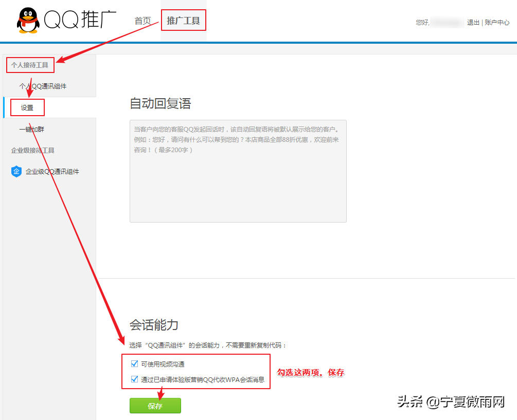Image resolution: width=517 pixels, height=420 pixels.
Task: Open 账户中心 from the top right
Action: click(x=496, y=23)
